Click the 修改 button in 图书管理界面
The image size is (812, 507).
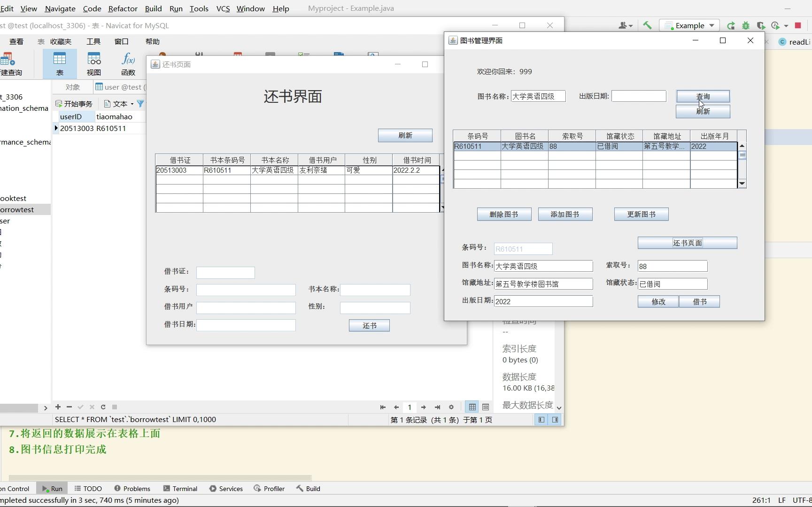(x=658, y=302)
